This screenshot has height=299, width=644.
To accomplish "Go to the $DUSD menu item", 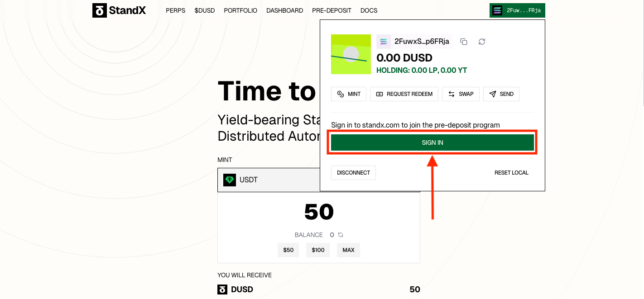I will [205, 10].
